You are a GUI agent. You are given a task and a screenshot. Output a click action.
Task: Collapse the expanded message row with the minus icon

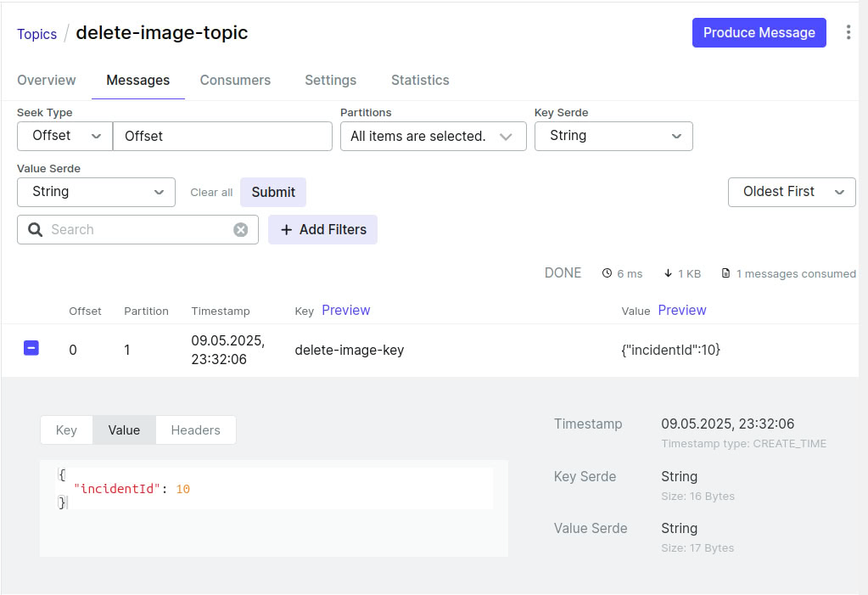(31, 348)
